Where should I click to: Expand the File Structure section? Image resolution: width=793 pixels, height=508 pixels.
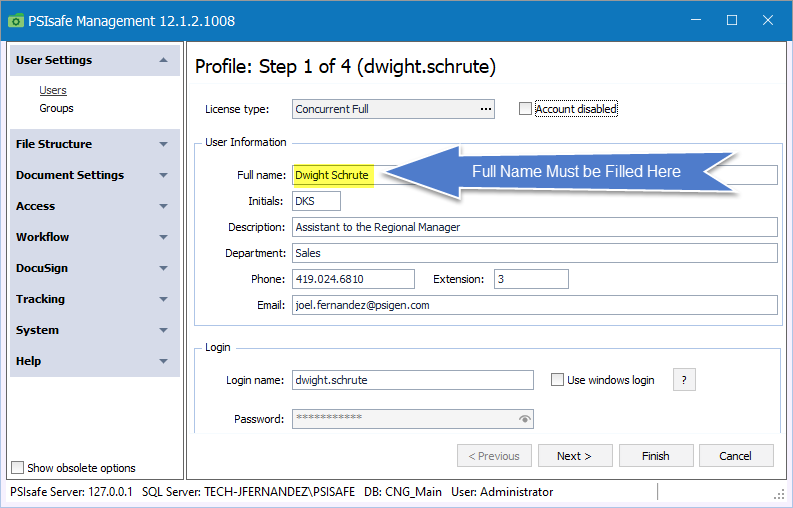pos(95,144)
